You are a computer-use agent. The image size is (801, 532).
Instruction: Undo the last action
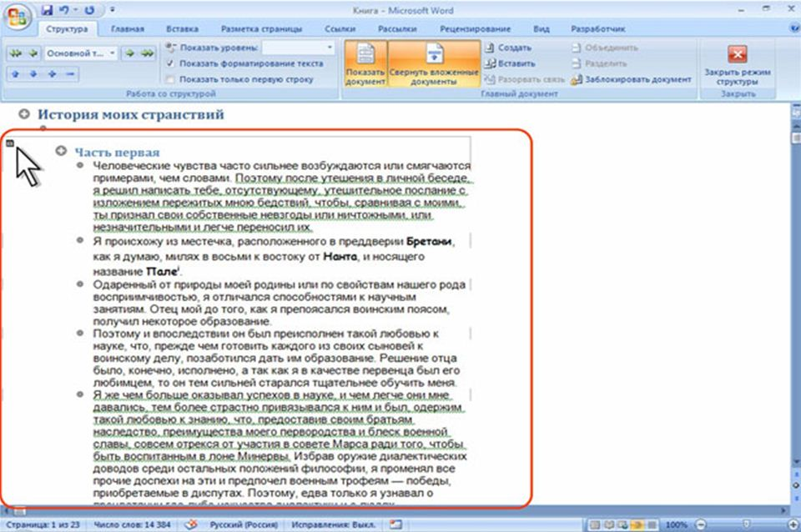pos(64,10)
